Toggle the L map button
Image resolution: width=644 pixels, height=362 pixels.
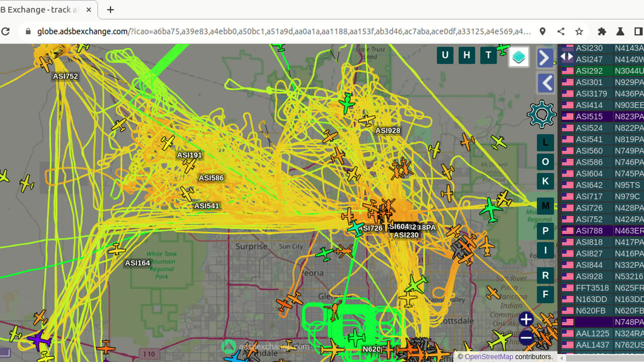point(545,143)
